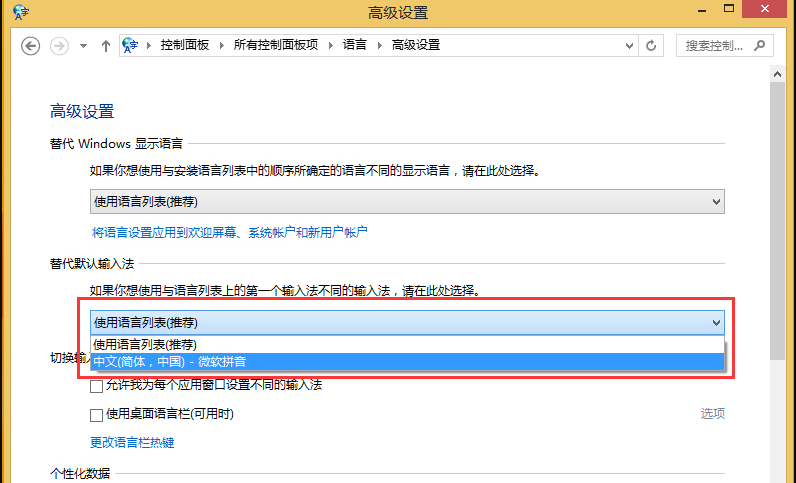The width and height of the screenshot is (796, 483).
Task: Click the vertical scrollbar of the page
Action: (x=778, y=250)
